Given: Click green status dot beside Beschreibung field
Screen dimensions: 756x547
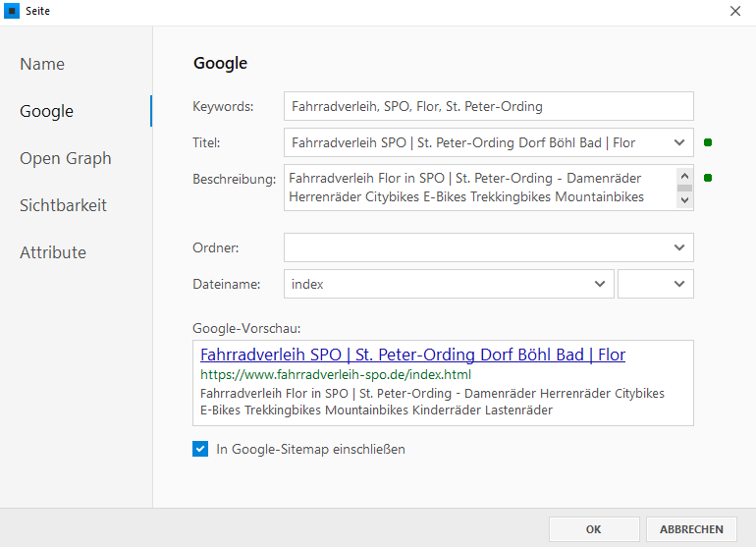Looking at the screenshot, I should point(708,178).
